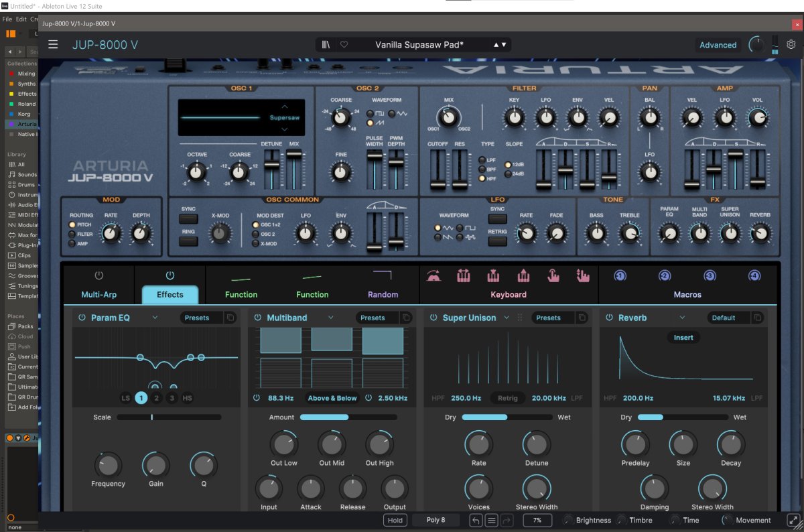
Task: Copy the Multiband effect settings
Action: (x=406, y=318)
